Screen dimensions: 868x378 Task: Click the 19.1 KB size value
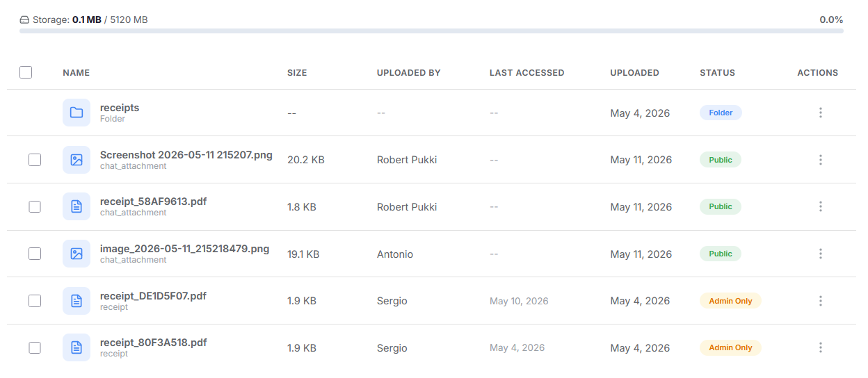303,254
